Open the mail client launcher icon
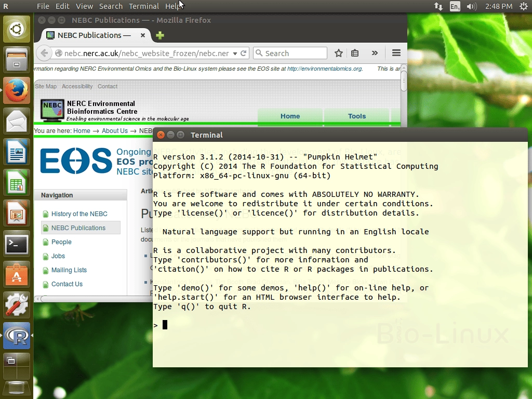 tap(17, 121)
